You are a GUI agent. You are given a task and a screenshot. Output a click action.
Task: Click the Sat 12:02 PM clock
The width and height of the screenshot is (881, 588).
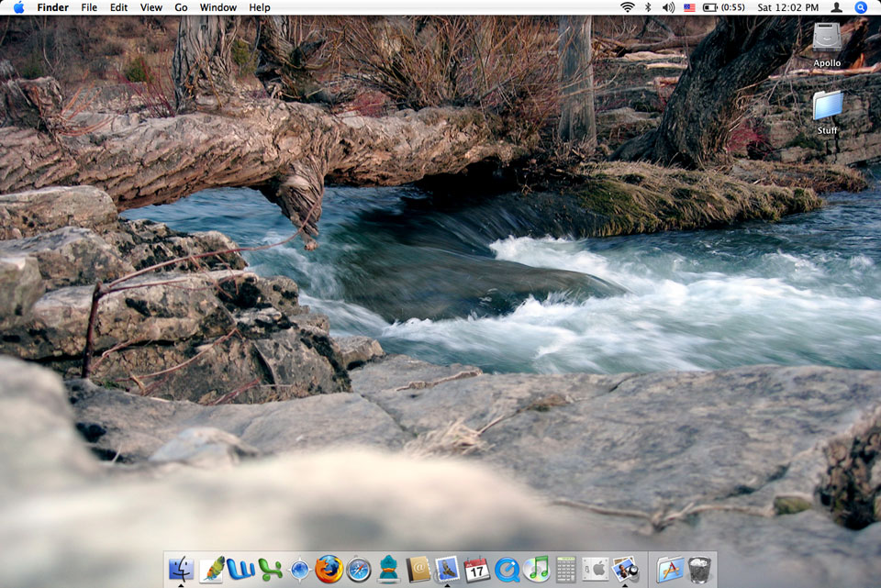click(x=787, y=7)
